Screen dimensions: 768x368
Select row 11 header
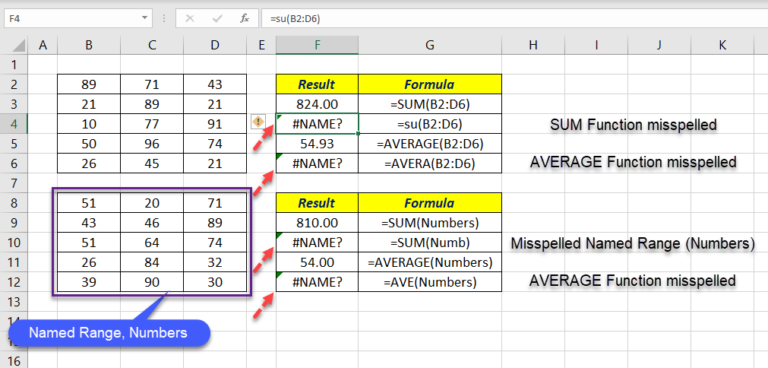pos(14,262)
